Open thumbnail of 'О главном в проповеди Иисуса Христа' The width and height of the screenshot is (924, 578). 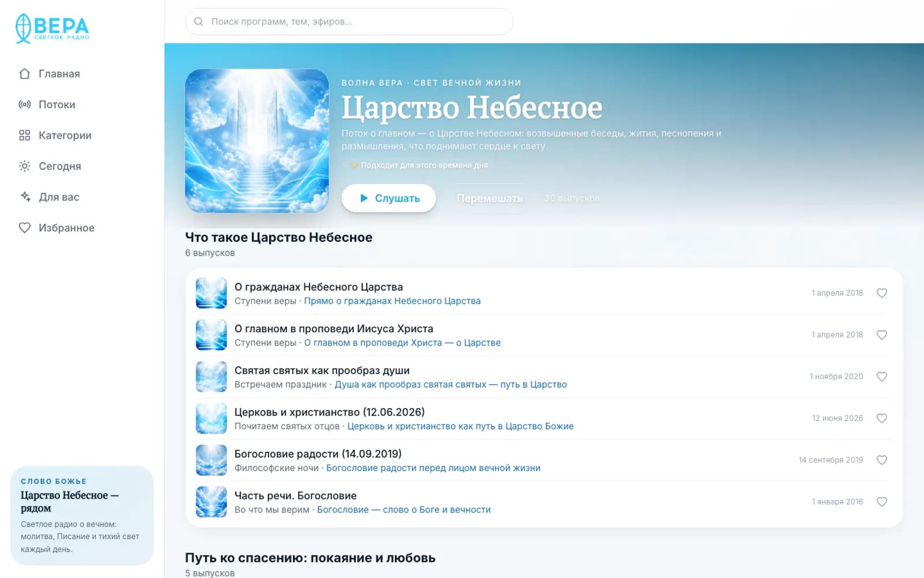coord(211,335)
